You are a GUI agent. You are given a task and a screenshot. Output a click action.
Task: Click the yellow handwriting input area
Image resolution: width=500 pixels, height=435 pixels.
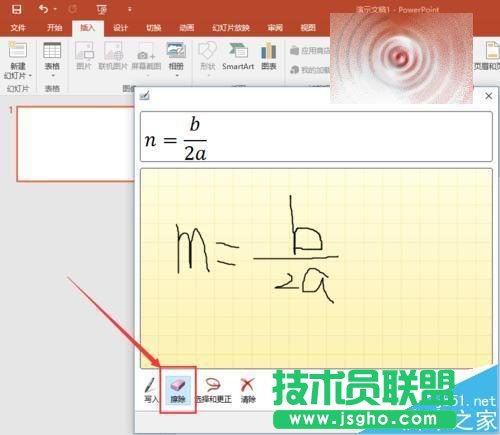point(316,268)
